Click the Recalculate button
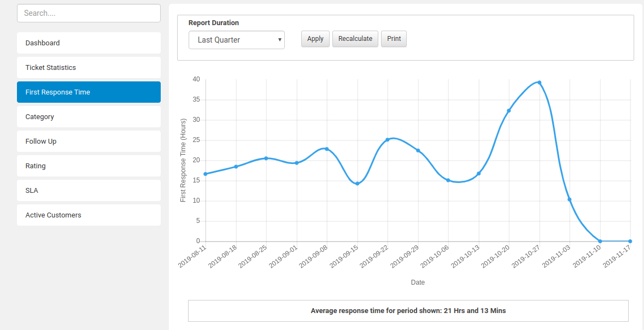 (x=355, y=39)
